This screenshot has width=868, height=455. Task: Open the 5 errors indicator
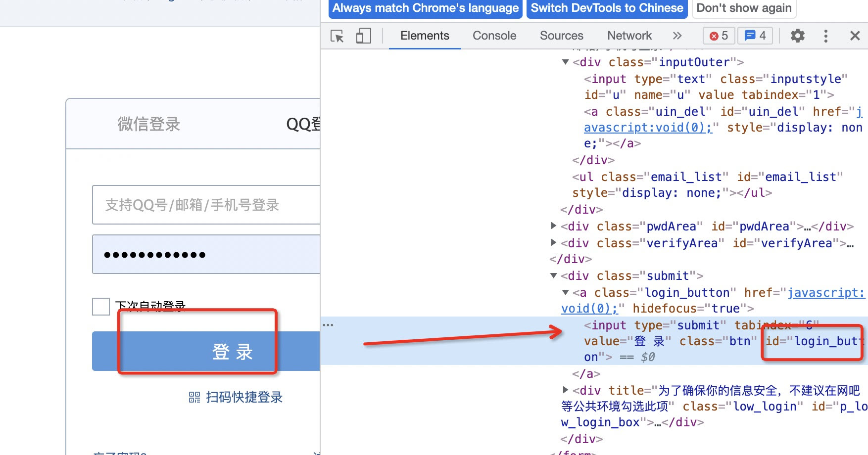(x=719, y=36)
